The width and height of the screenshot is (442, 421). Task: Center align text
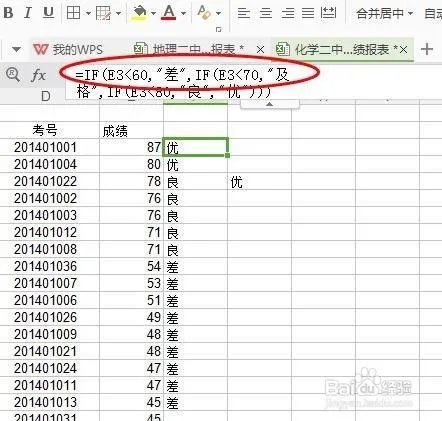click(266, 13)
